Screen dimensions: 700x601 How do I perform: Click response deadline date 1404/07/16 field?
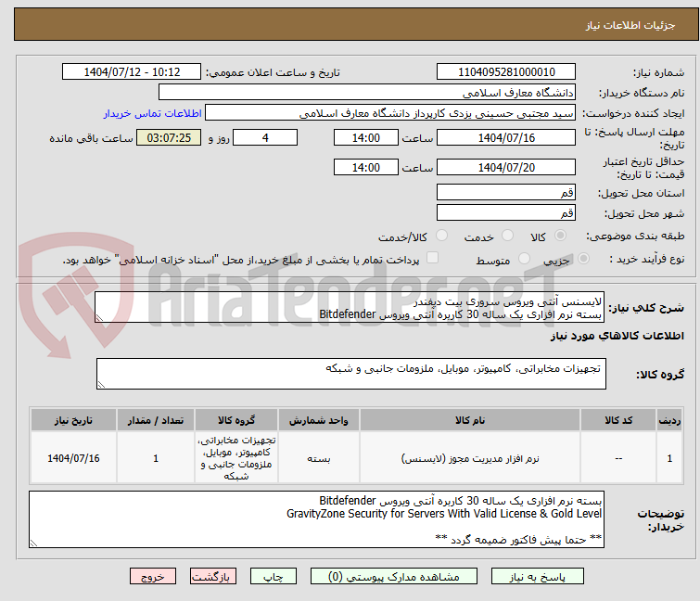pyautogui.click(x=506, y=137)
